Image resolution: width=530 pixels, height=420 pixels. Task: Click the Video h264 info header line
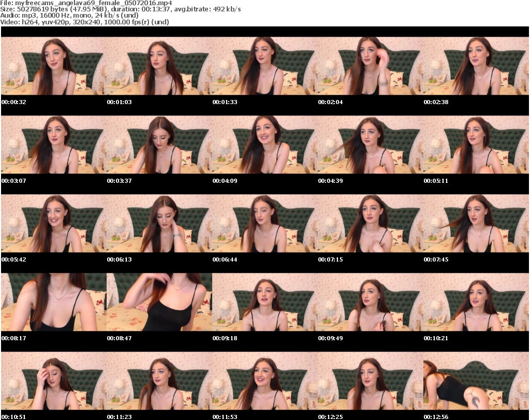coord(84,22)
